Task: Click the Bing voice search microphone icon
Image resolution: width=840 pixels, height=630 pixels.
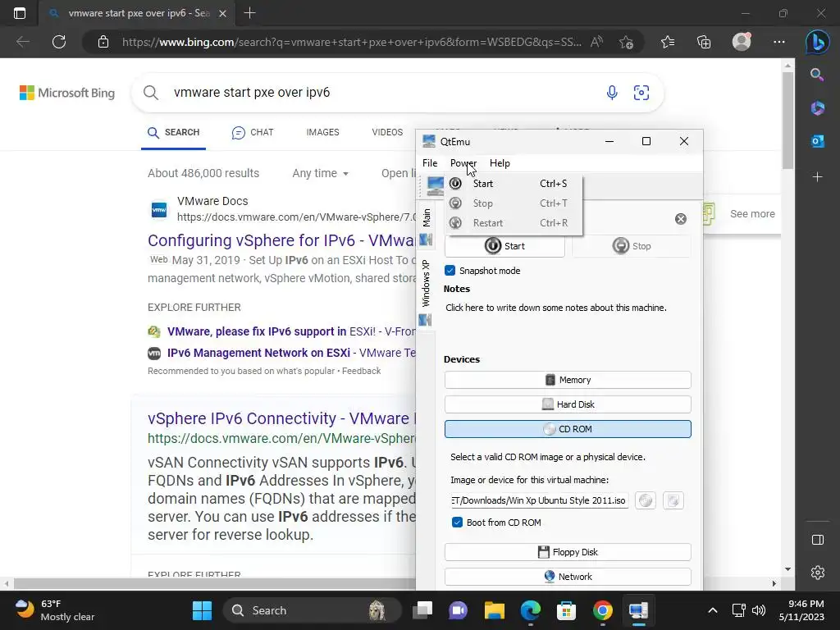Action: click(612, 93)
